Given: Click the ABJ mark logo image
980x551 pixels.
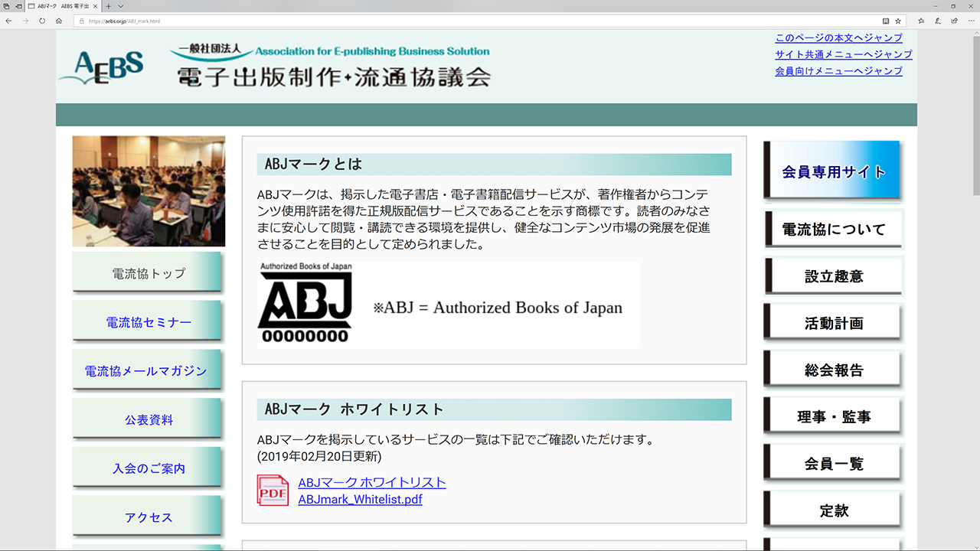Looking at the screenshot, I should point(305,303).
